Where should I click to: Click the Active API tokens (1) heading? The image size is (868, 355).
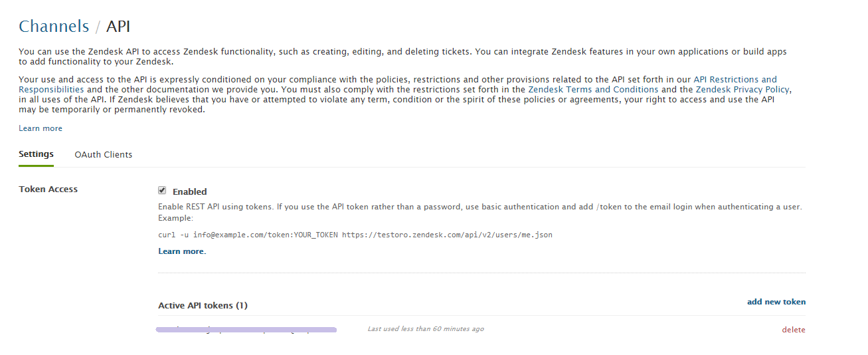pyautogui.click(x=203, y=306)
